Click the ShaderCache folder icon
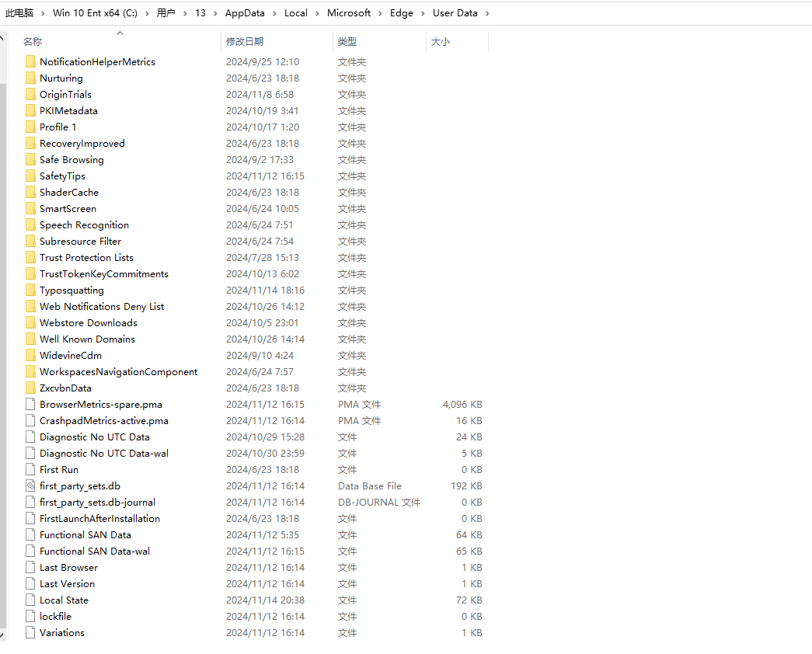This screenshot has height=654, width=812. [x=30, y=192]
